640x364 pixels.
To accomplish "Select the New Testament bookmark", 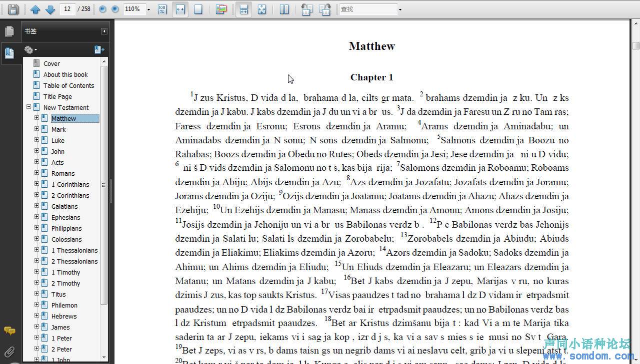I will pos(66,107).
